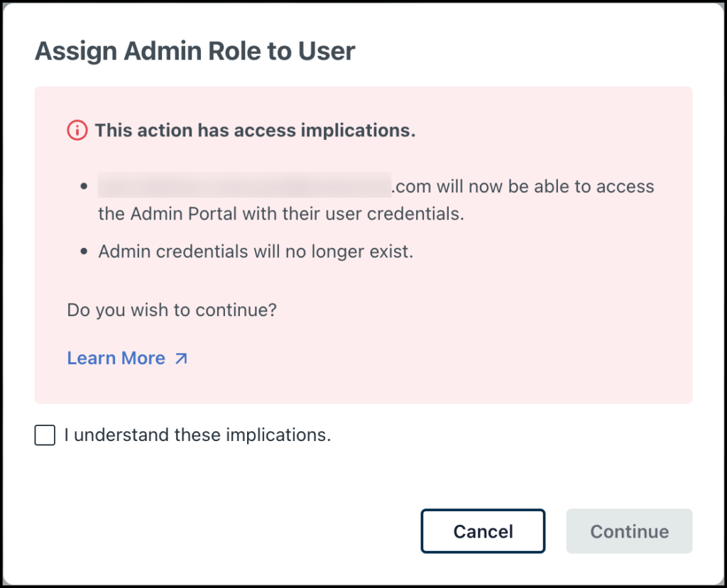Enable the acknowledgment checkbox below the warning
Image resolution: width=727 pixels, height=588 pixels.
(x=44, y=435)
